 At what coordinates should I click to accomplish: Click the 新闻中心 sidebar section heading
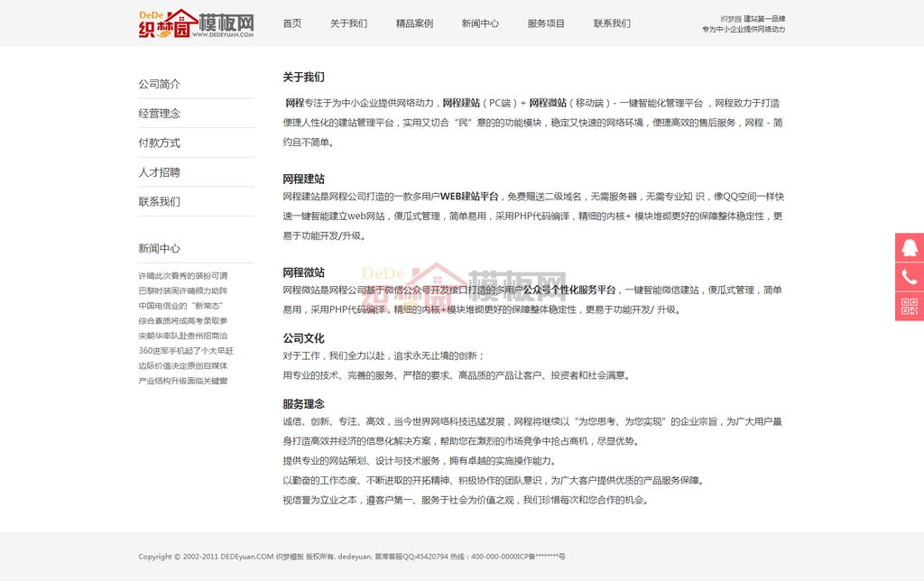[159, 249]
